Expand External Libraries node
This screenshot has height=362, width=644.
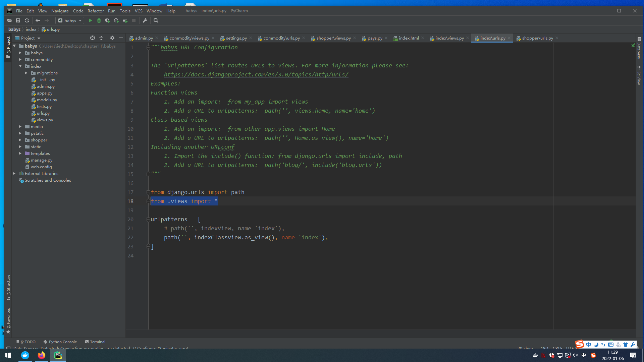point(14,173)
